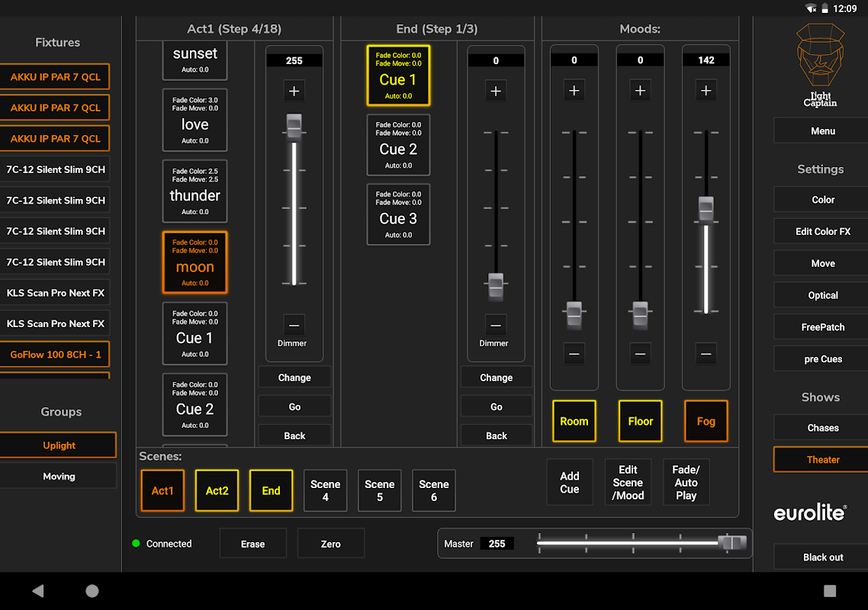
Task: Open the main Menu
Action: click(x=822, y=131)
